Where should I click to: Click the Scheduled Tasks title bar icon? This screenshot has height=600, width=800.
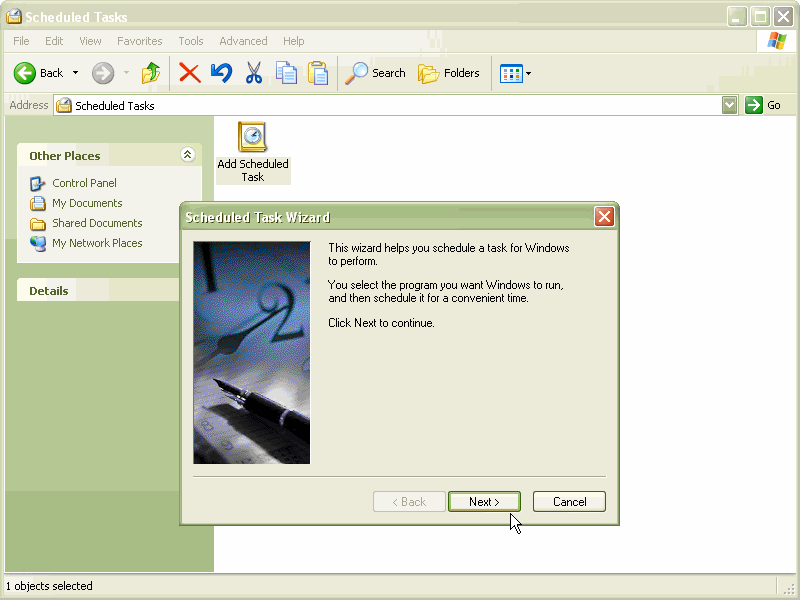click(x=14, y=16)
